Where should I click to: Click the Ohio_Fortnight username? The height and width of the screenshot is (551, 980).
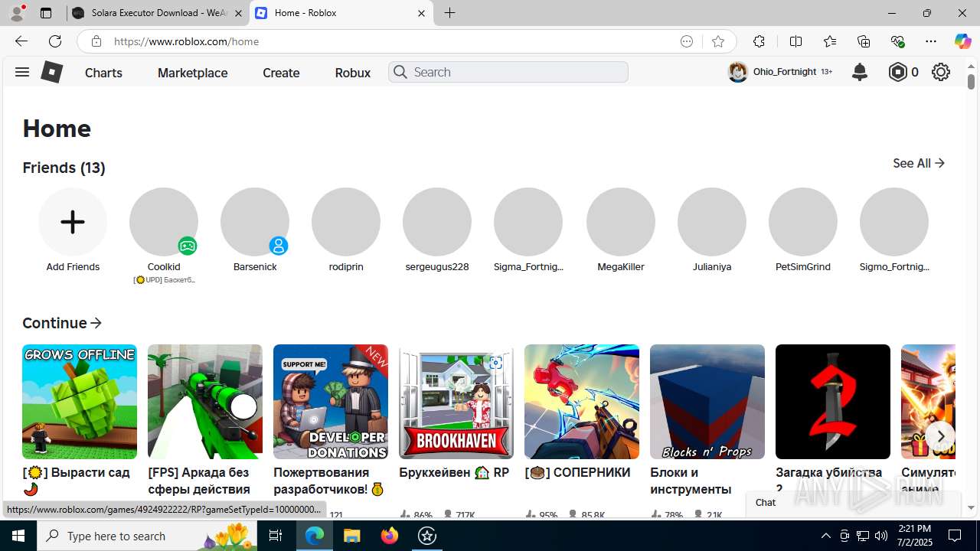coord(785,71)
